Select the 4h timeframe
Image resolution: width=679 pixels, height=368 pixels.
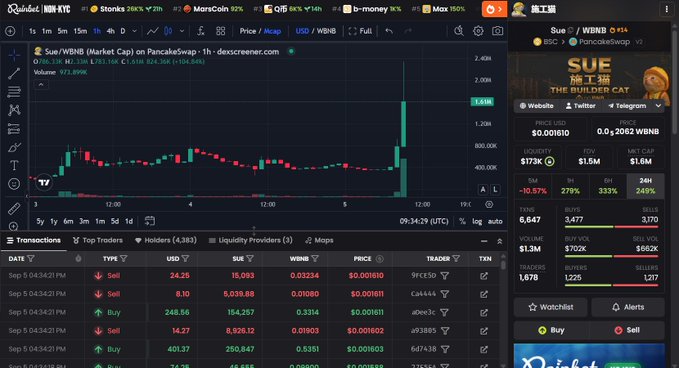110,31
